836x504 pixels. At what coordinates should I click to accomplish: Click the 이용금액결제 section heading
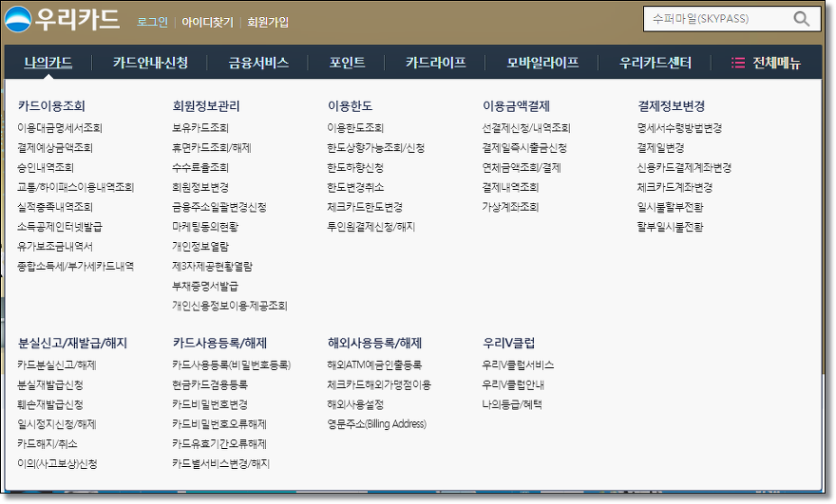pos(516,106)
